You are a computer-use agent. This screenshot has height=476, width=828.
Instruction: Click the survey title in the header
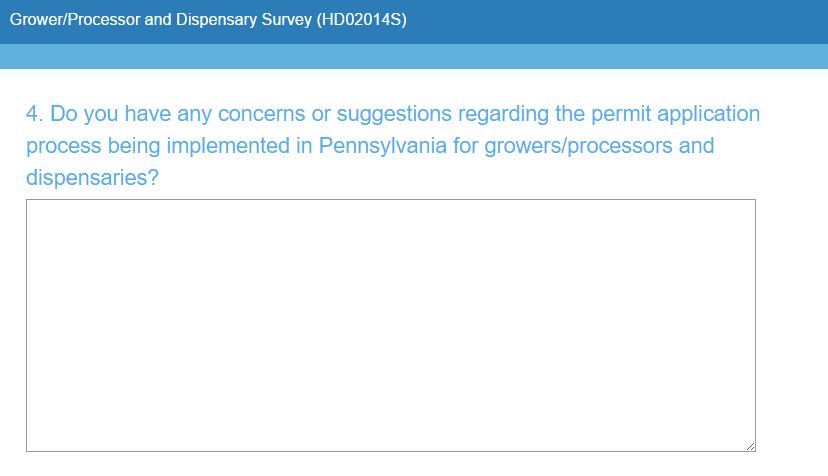[x=208, y=20]
